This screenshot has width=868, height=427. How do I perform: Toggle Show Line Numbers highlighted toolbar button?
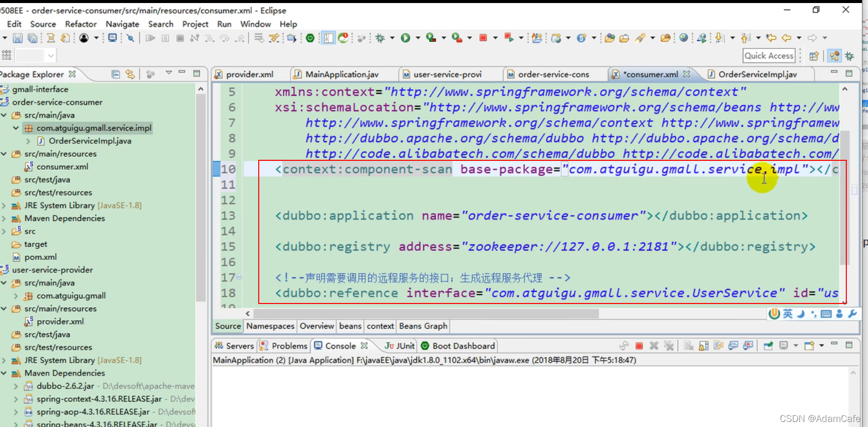pos(328,38)
